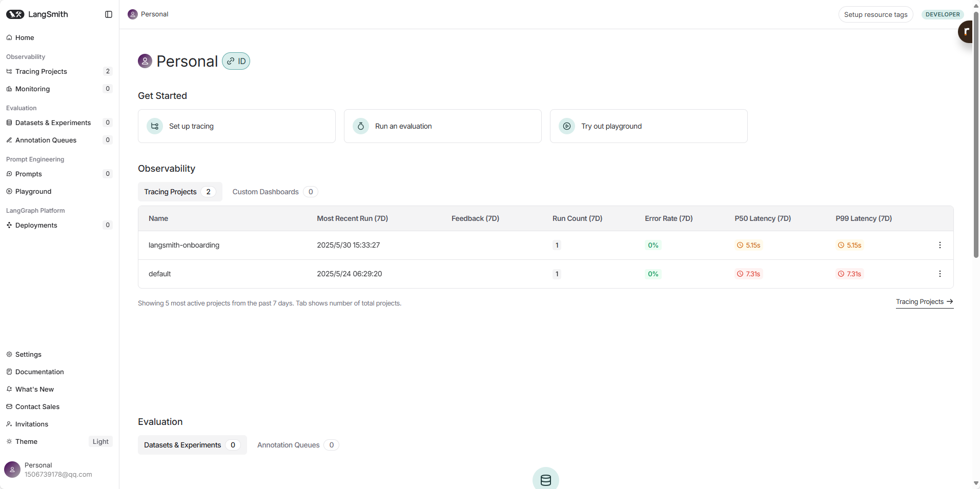The height and width of the screenshot is (489, 980).
Task: Select the Datasets & Experiments tab under Evaluation
Action: pos(192,445)
